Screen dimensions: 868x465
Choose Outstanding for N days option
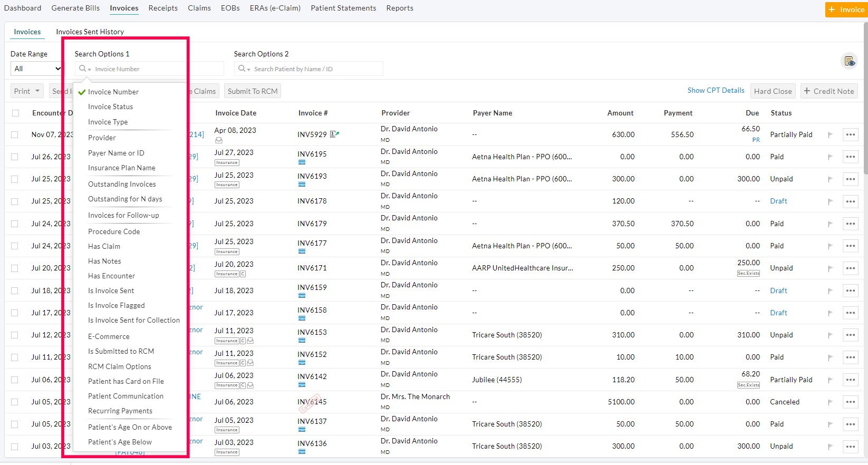coord(125,199)
